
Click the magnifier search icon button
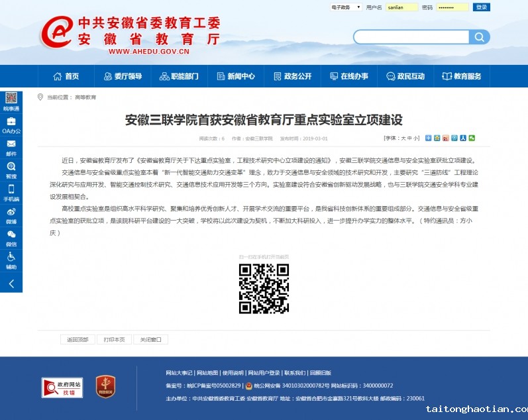pyautogui.click(x=479, y=37)
